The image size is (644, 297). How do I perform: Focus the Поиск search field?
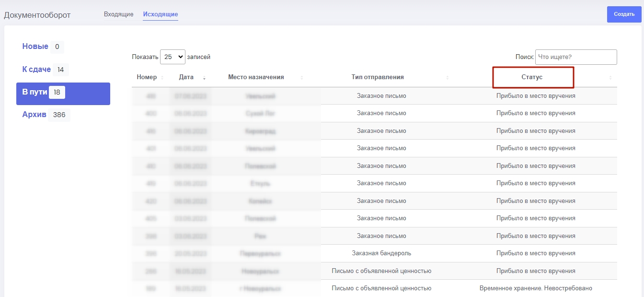575,57
